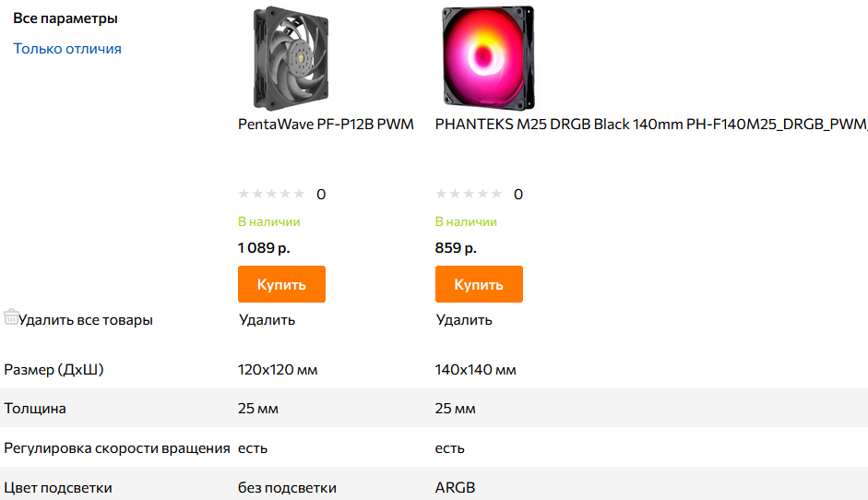Remove PHANTEKS via its Удалить link
The height and width of the screenshot is (500, 868).
tap(464, 320)
